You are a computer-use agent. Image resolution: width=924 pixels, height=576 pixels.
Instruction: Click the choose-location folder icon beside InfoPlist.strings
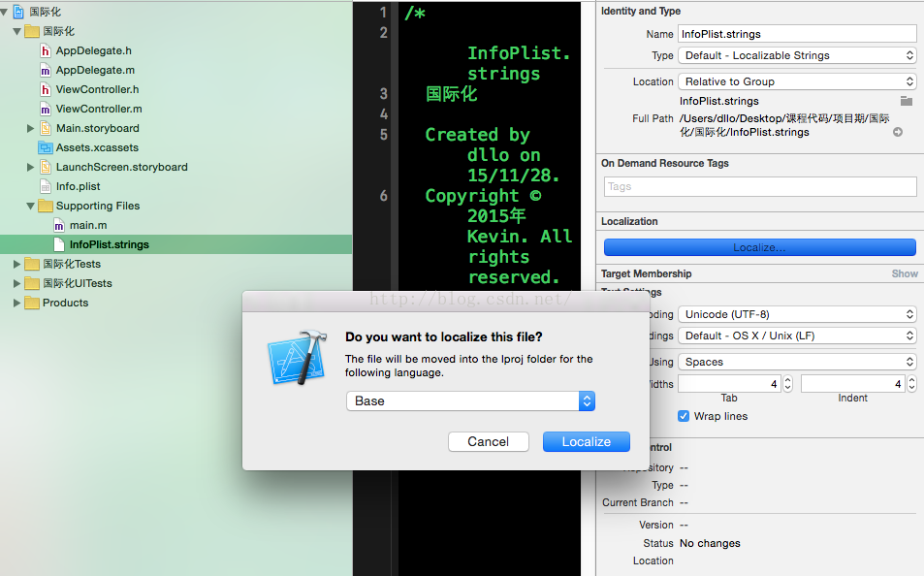click(907, 101)
